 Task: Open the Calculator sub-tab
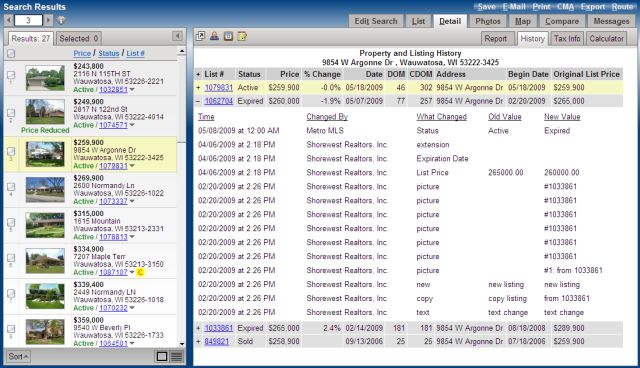607,39
